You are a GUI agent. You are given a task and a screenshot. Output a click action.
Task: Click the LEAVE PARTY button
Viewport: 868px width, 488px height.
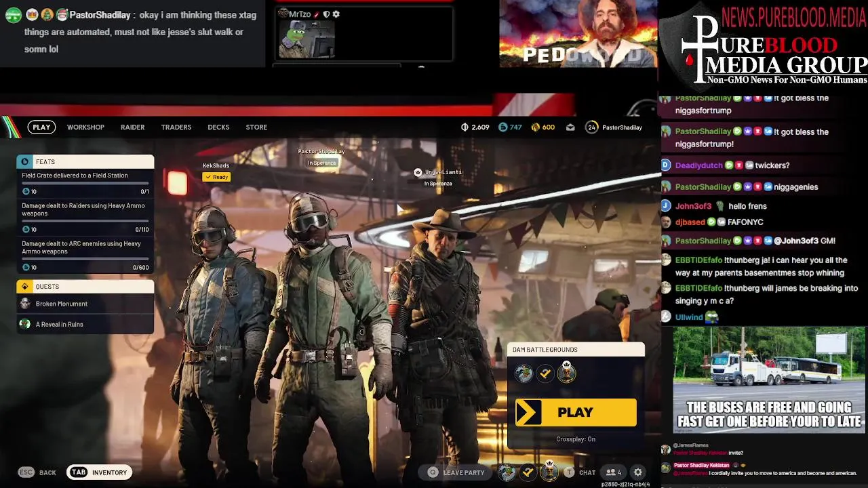456,472
